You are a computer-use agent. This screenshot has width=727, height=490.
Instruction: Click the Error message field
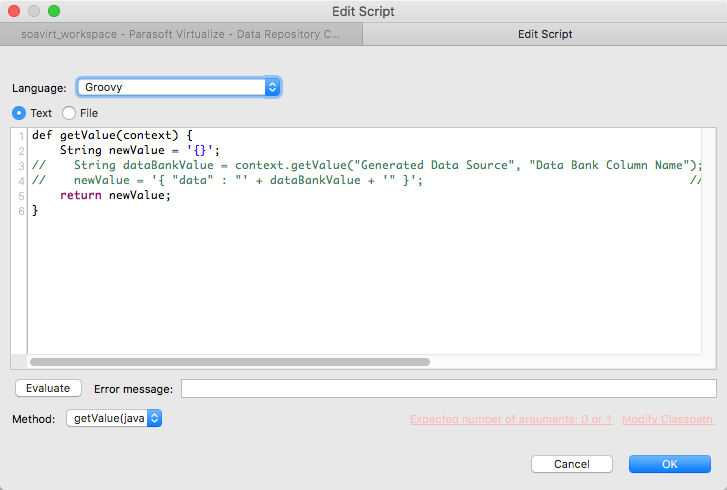448,388
